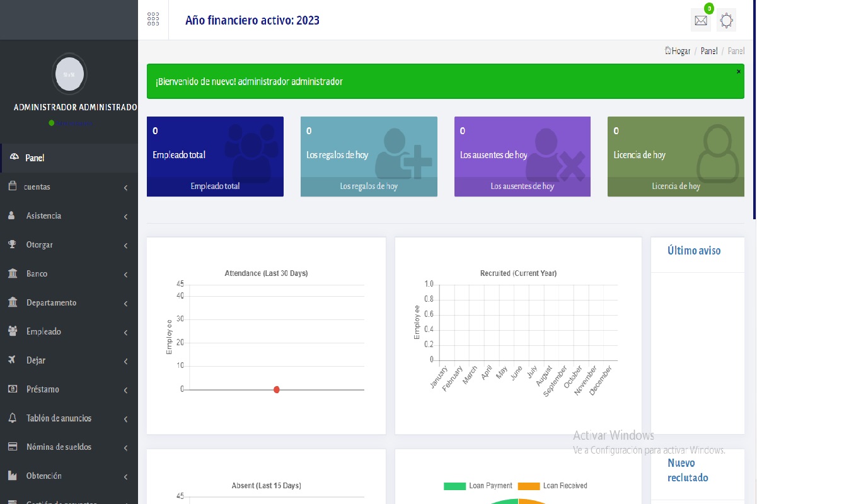Viewport: 861px width, 504px height.
Task: Expand the Préstamo menu chevron
Action: pos(125,391)
